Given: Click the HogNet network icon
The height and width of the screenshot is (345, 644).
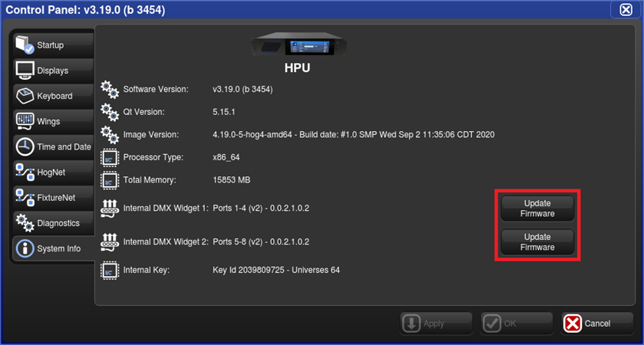Looking at the screenshot, I should [x=25, y=172].
